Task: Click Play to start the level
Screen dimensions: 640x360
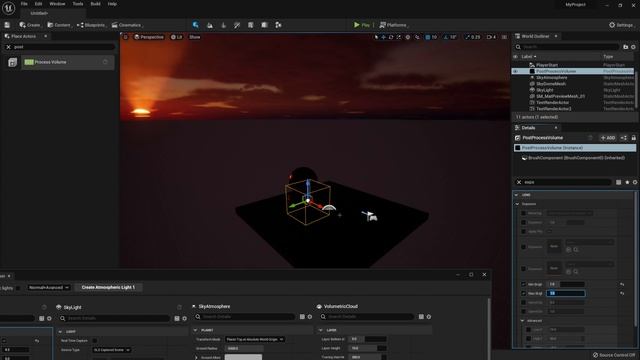Action: pos(362,25)
